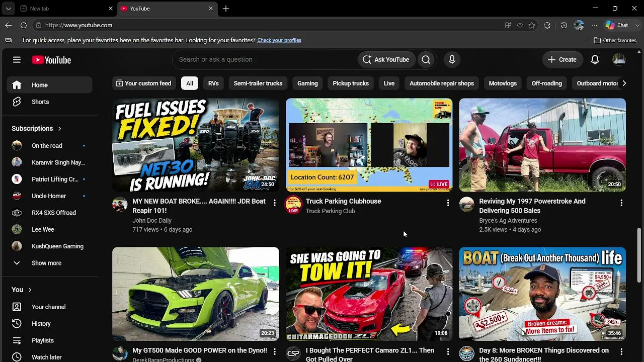Image resolution: width=644 pixels, height=362 pixels.
Task: Open options menu for MY NEW BOAT BROKE video
Action: point(274,203)
